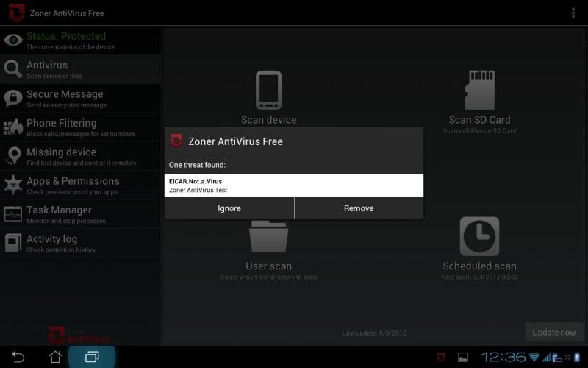Open Secure Message in the sidebar

coord(81,99)
